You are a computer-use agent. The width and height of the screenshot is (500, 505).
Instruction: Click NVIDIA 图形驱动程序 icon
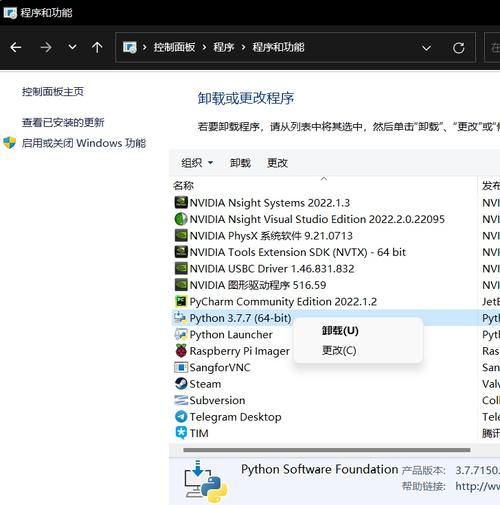(x=181, y=285)
